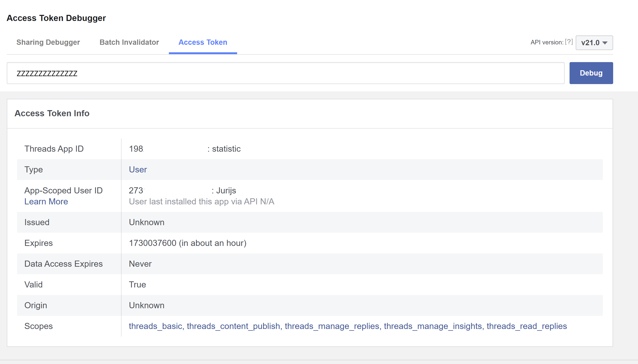Image resolution: width=638 pixels, height=364 pixels.
Task: Click the Access Token Debugger heading
Action: 56,18
